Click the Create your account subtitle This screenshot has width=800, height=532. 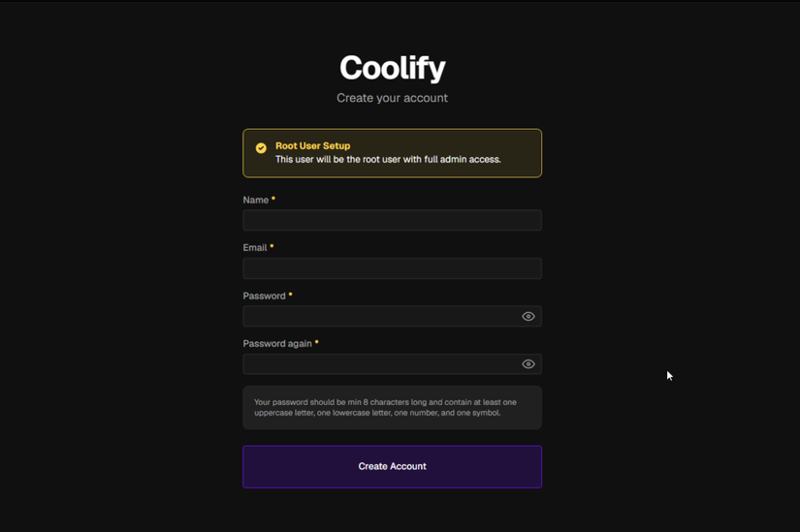(x=393, y=98)
